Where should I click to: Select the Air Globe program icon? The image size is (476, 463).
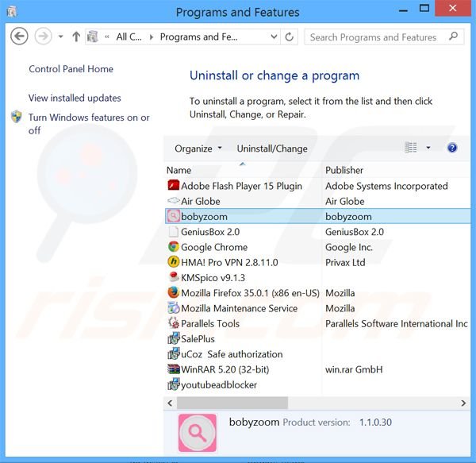173,200
